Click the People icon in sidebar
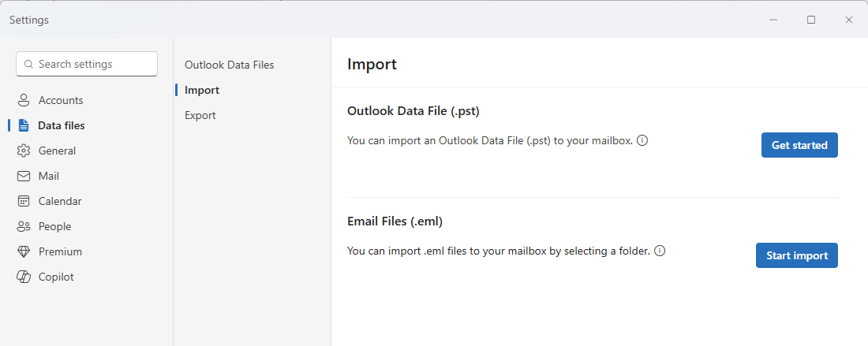This screenshot has width=868, height=346. (x=23, y=227)
